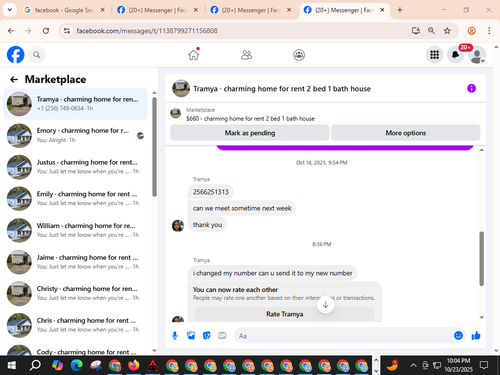Screen dimensions: 500x375
Task: Click the back arrow next to Marketplace
Action: [x=14, y=79]
